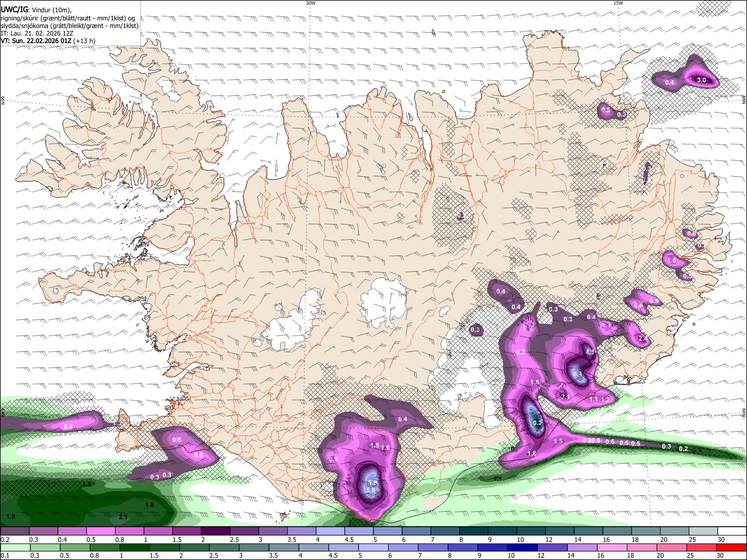Image resolution: width=747 pixels, height=560 pixels.
Task: Pick the white swatch labeled 30 in the upper legend
Action: [x=732, y=531]
